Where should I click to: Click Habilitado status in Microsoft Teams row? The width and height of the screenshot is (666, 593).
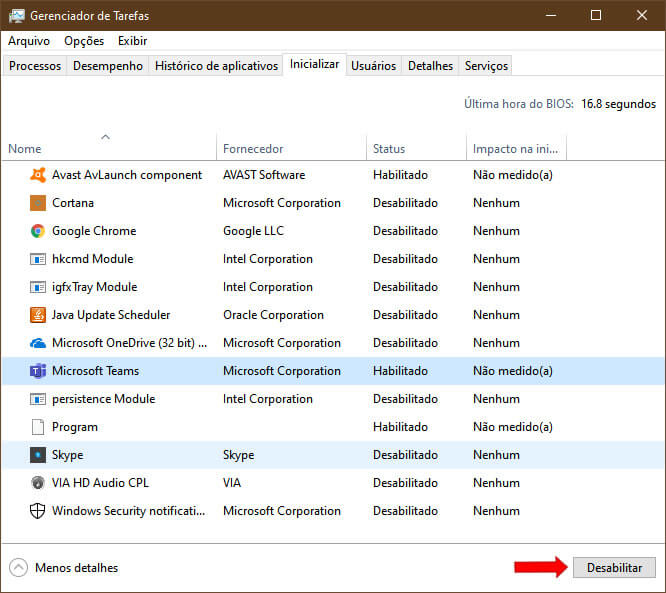(x=401, y=371)
